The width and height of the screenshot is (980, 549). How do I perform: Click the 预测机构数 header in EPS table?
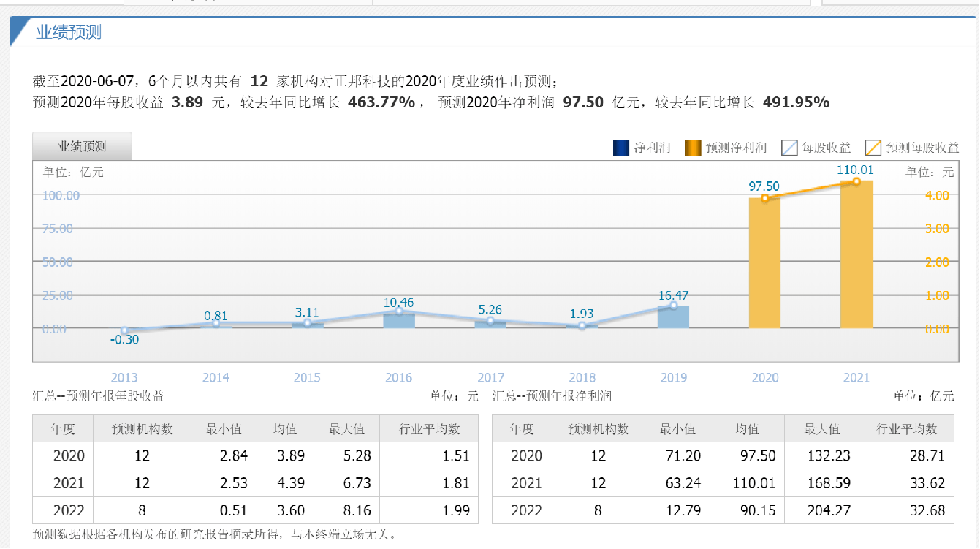click(142, 429)
